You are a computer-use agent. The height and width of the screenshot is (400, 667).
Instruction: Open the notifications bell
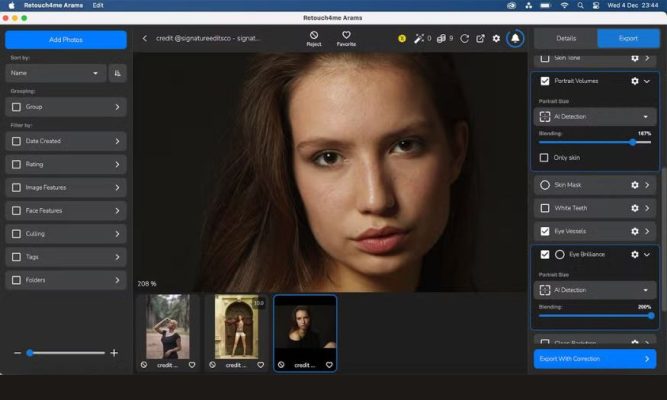[515, 39]
